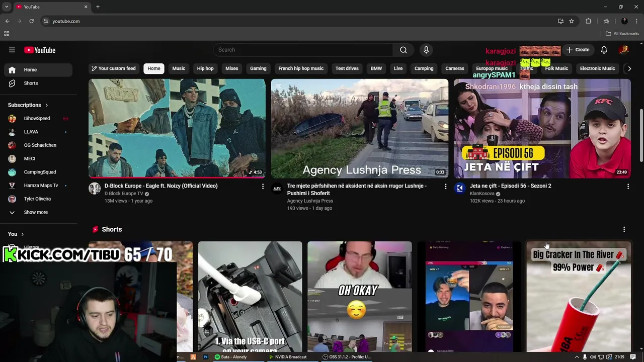Open Tyler Oliveira subscription channel
Image resolution: width=644 pixels, height=362 pixels.
tap(38, 199)
